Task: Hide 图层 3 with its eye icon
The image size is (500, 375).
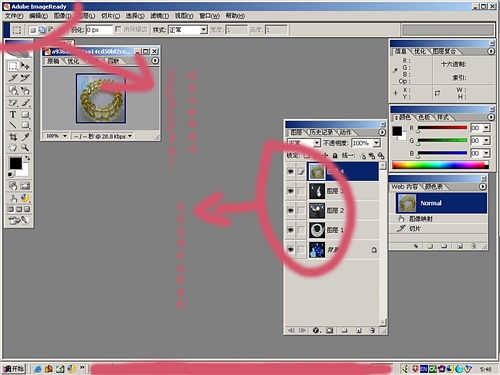Action: tap(291, 191)
